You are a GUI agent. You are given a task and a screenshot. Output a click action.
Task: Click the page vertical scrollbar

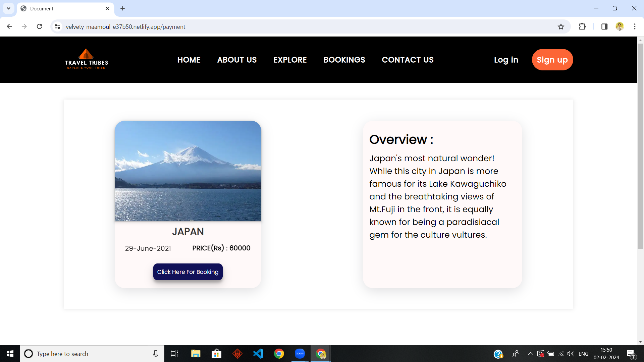[x=640, y=146]
